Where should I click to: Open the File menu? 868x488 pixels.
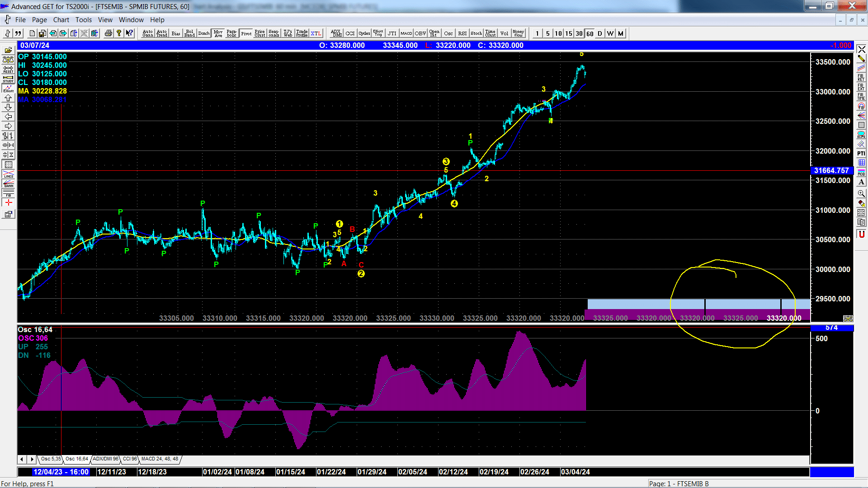(x=20, y=20)
